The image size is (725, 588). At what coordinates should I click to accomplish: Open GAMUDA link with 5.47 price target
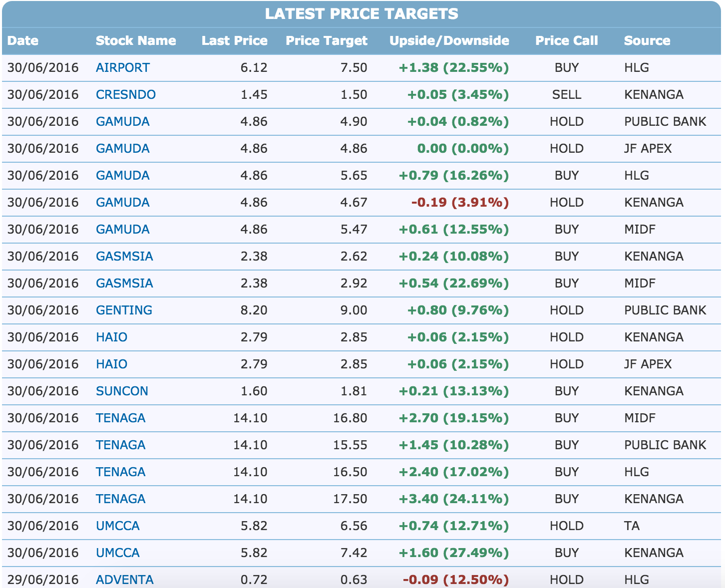pos(122,230)
